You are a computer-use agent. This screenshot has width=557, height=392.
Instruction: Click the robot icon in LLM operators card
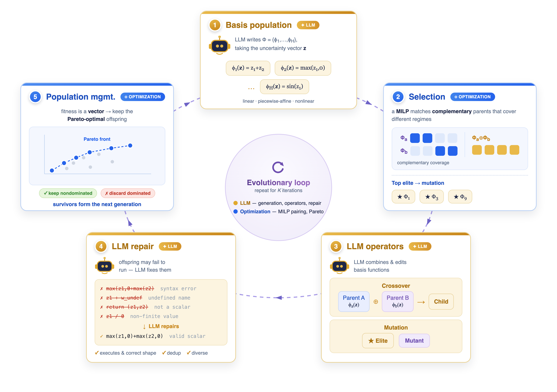[339, 266]
